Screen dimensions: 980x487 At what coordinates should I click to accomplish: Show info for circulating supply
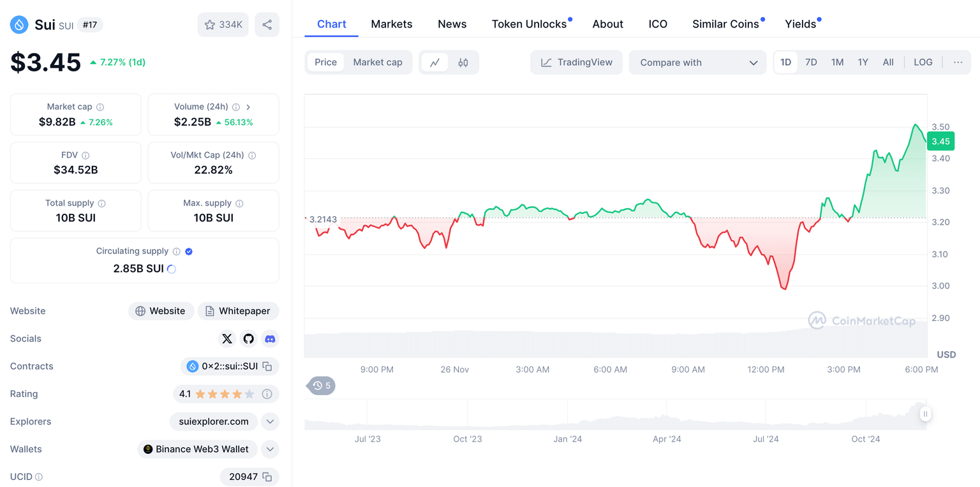click(x=177, y=251)
